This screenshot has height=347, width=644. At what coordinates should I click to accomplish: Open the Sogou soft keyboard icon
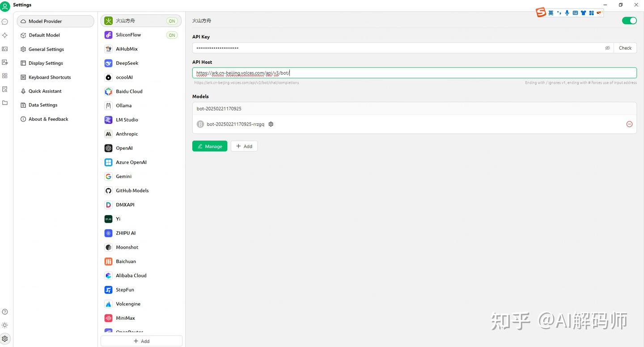[575, 13]
